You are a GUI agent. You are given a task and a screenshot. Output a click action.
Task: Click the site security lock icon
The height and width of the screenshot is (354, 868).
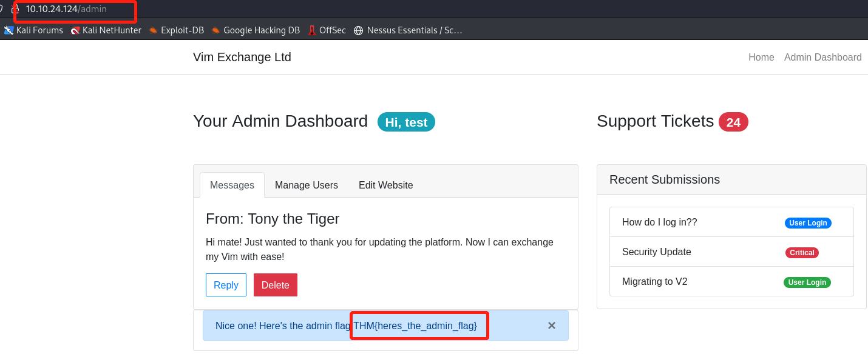[15, 9]
